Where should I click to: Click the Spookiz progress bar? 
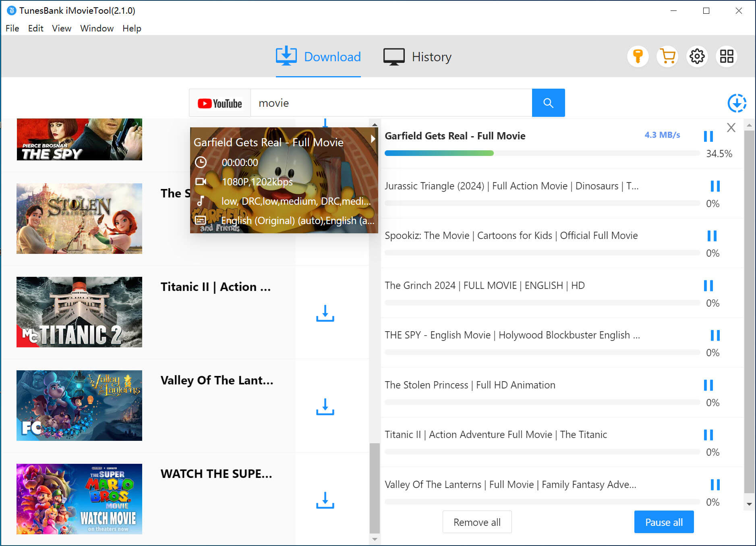[x=542, y=253]
